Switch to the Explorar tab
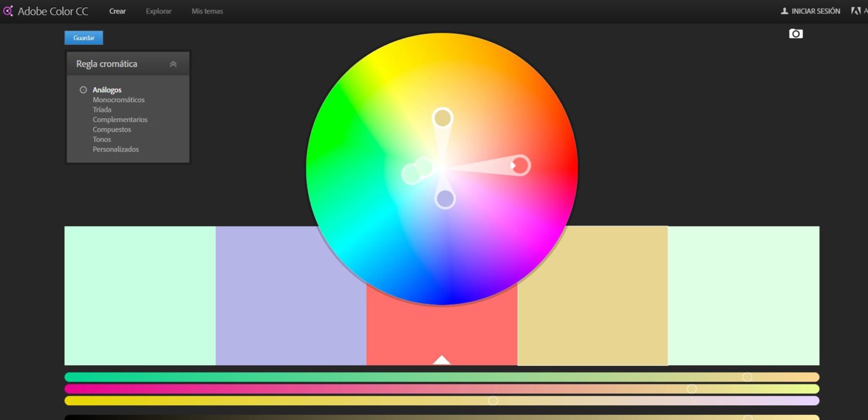Screen dimensions: 868x420 coord(158,11)
